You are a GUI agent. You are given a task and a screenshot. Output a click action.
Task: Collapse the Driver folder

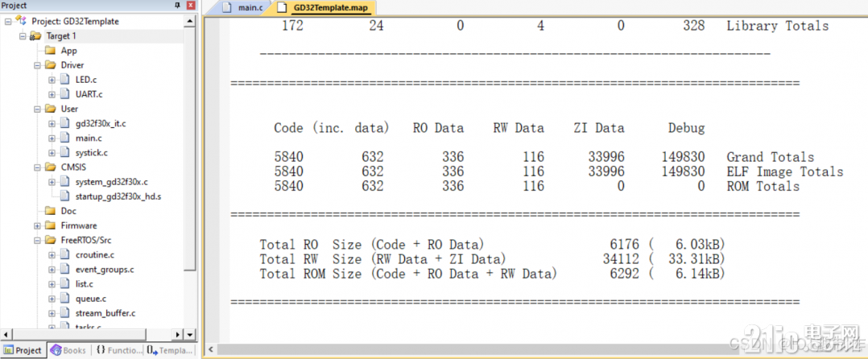pos(37,65)
